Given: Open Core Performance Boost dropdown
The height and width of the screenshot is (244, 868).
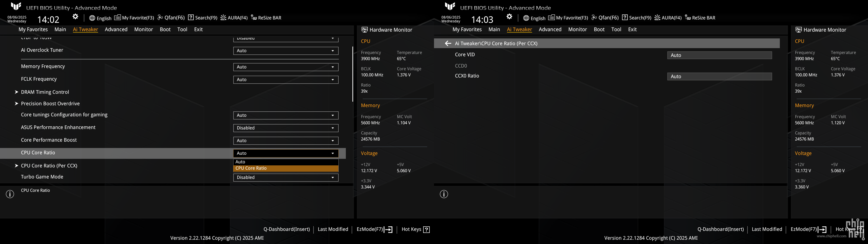Looking at the screenshot, I should click(286, 141).
